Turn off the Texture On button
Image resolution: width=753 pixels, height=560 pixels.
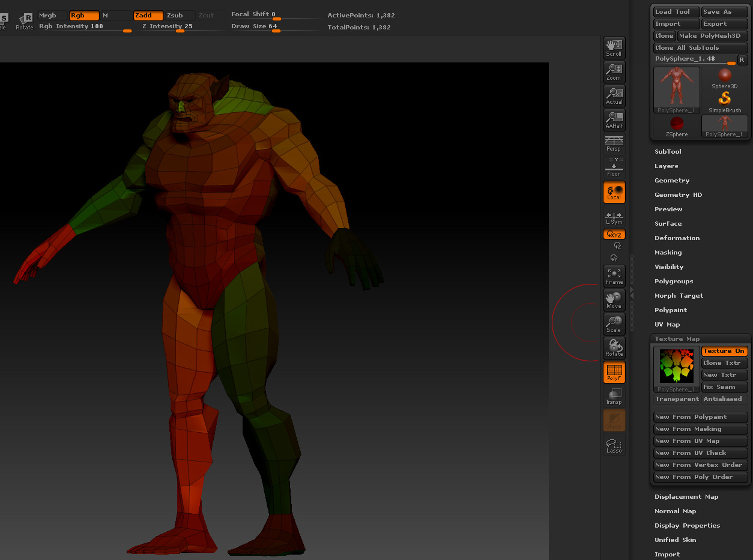724,351
